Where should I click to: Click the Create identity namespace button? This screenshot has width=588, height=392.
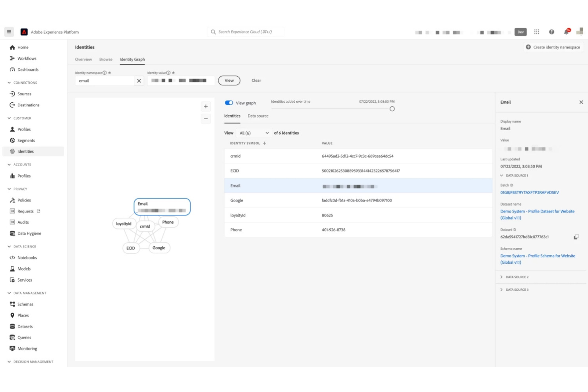[x=553, y=47]
